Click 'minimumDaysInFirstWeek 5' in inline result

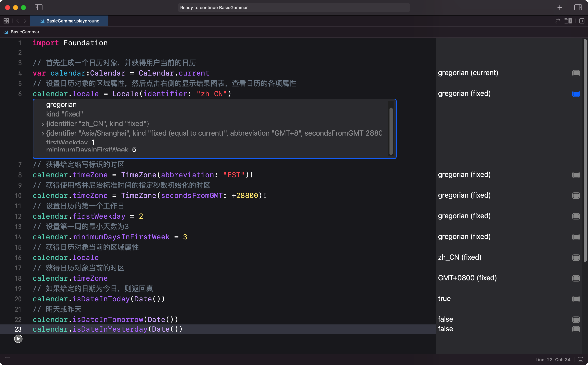pos(91,150)
